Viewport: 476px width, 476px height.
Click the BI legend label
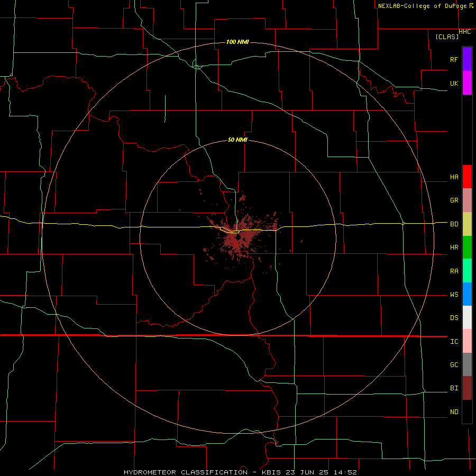(x=454, y=388)
